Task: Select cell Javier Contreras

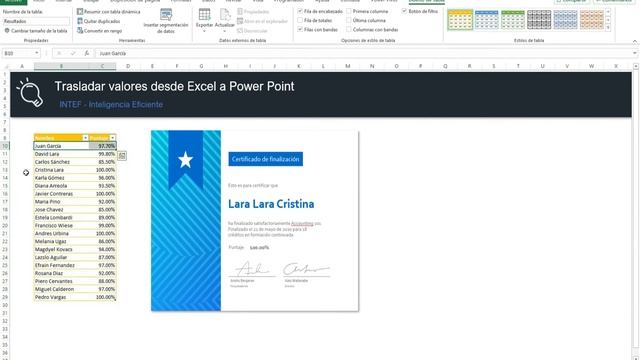Action: coord(61,194)
